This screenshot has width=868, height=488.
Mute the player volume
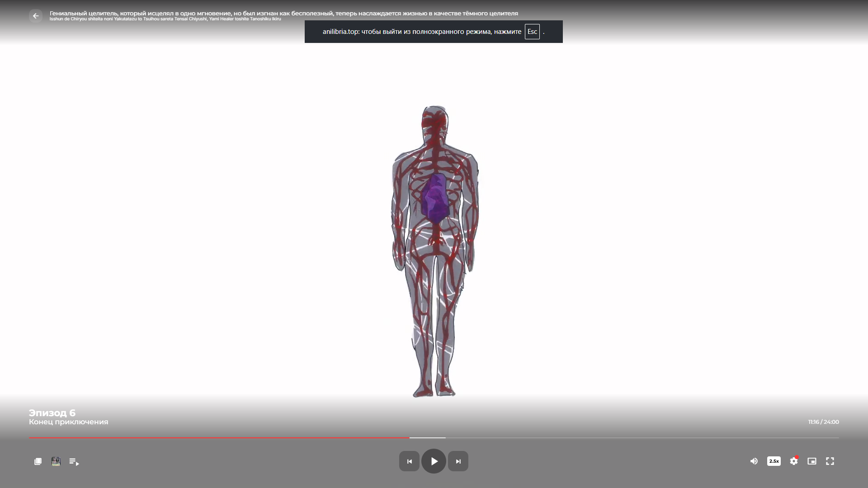[754, 461]
